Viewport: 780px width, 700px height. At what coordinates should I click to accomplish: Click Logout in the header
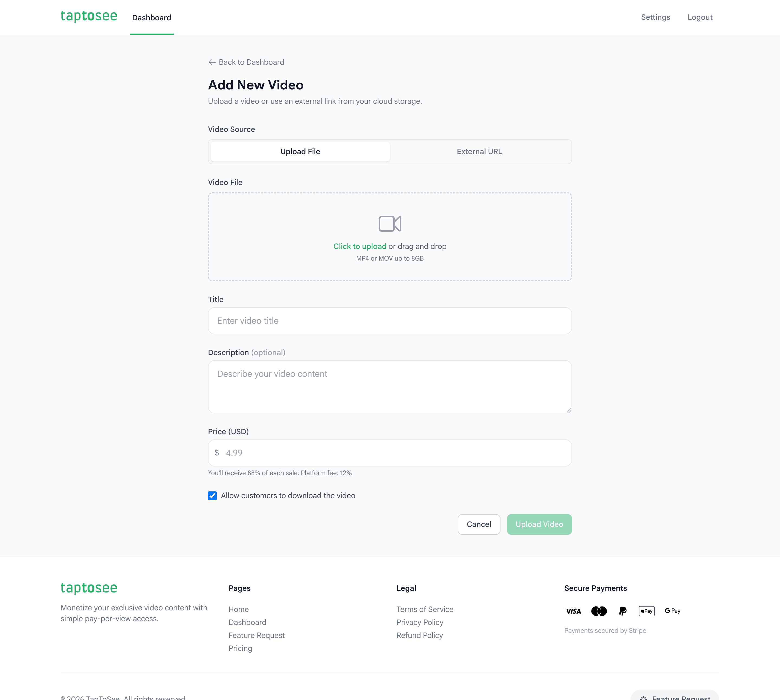(700, 17)
